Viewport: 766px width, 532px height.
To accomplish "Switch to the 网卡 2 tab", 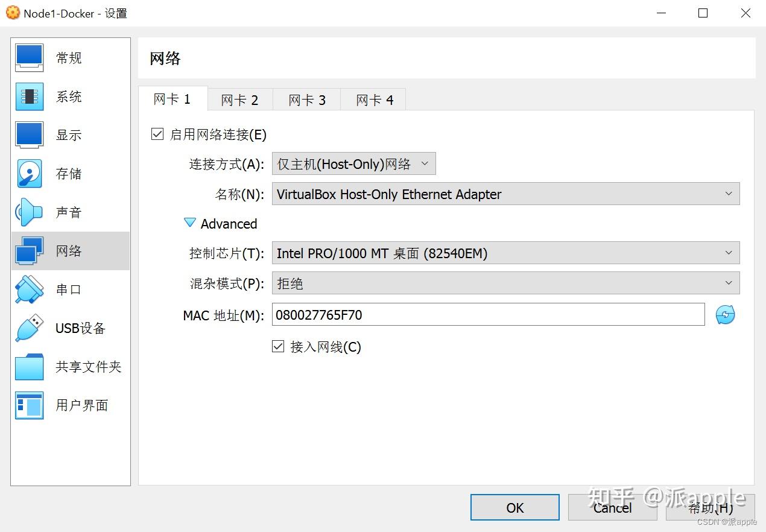I will point(240,100).
